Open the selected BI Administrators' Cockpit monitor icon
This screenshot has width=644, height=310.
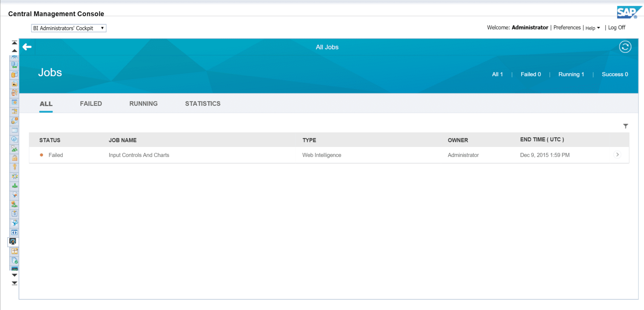coord(13,241)
